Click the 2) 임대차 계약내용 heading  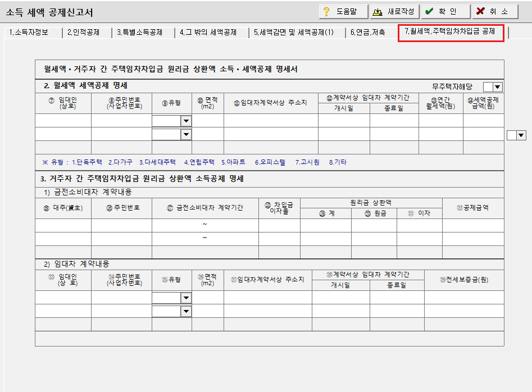coord(76,264)
